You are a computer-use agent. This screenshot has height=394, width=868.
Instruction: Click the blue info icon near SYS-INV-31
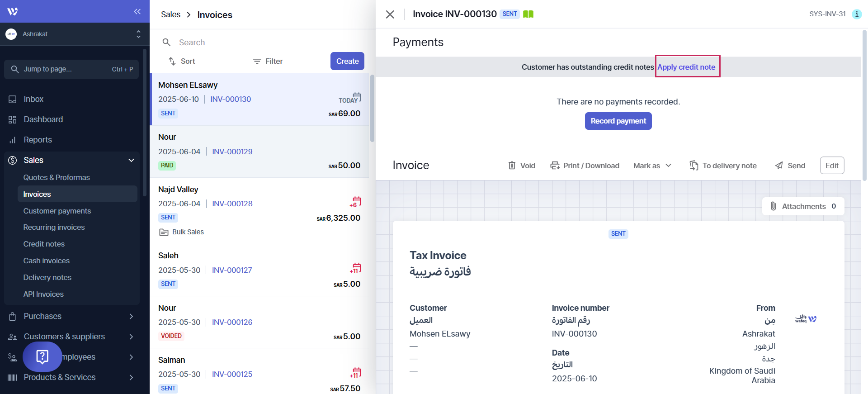coord(856,14)
